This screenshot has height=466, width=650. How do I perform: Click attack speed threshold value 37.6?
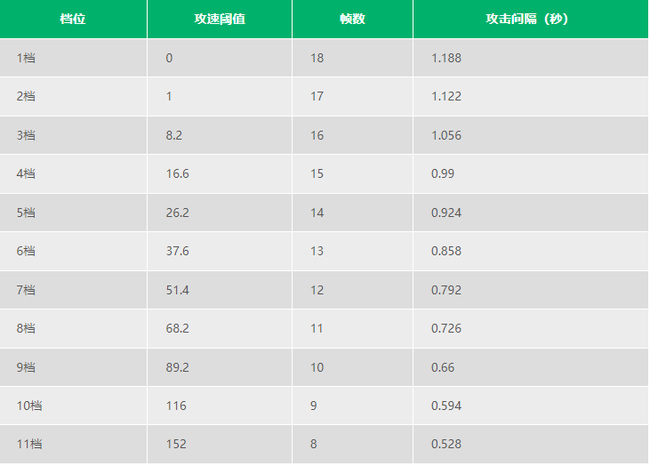pyautogui.click(x=177, y=251)
